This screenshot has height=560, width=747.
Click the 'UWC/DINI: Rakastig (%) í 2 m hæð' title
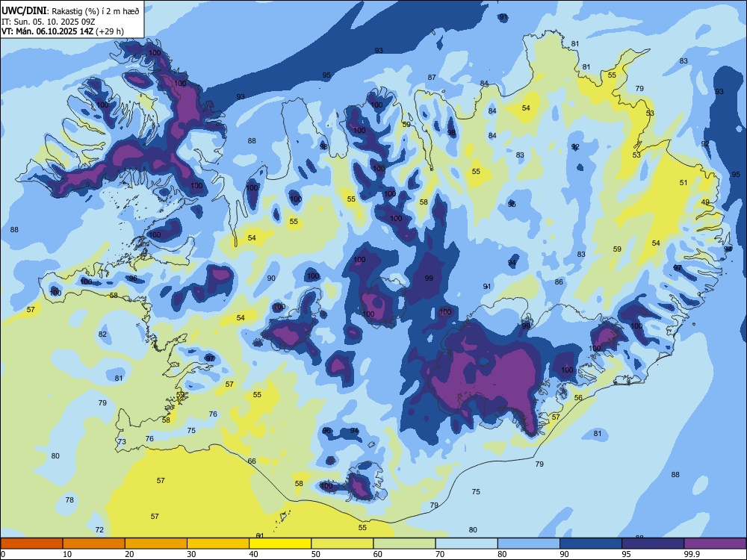tap(70, 11)
